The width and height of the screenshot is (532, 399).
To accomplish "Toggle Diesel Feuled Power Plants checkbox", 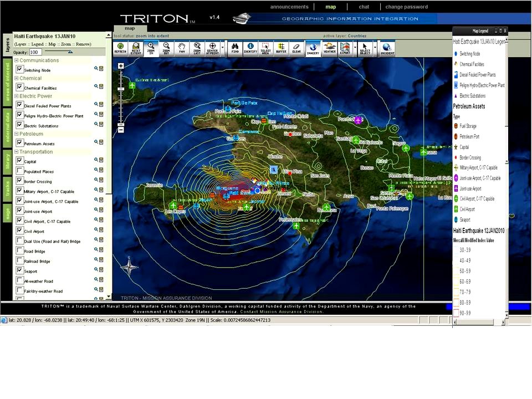I will (x=20, y=105).
